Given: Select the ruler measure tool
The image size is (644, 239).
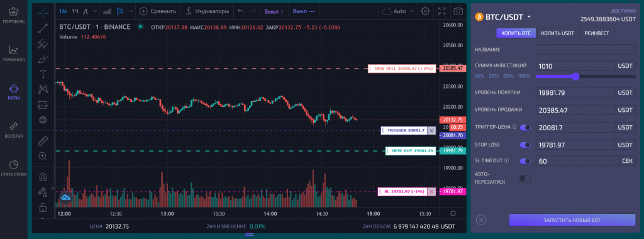Looking at the screenshot, I should point(43,140).
